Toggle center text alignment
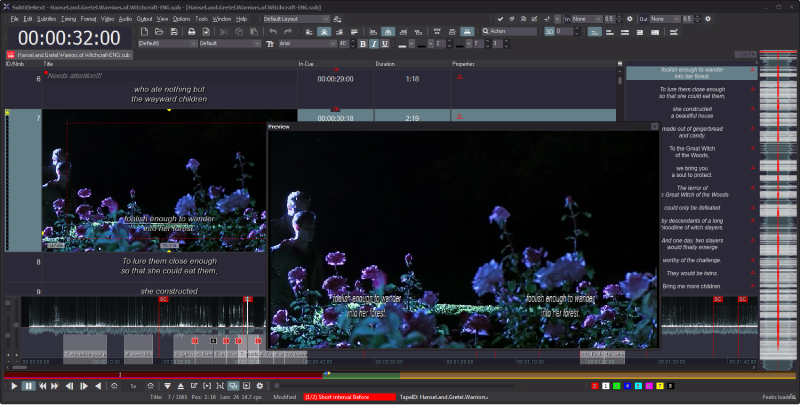Viewport: 800px width, 405px height. coord(324,32)
